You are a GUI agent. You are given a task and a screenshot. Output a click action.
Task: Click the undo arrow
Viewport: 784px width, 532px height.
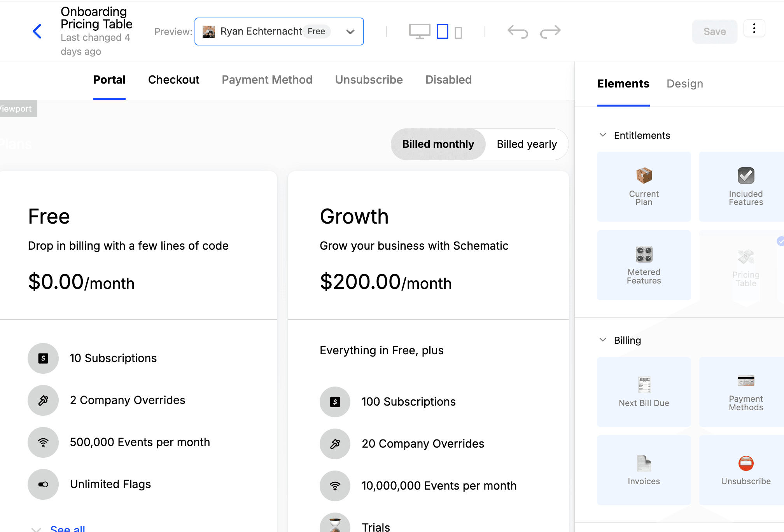[x=518, y=31]
